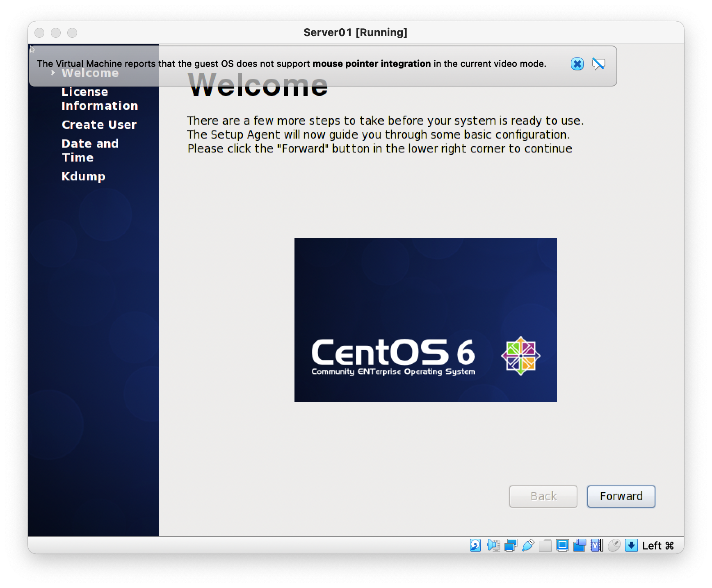Click the CentOS 6 splash image
This screenshot has width=712, height=588.
tap(425, 320)
